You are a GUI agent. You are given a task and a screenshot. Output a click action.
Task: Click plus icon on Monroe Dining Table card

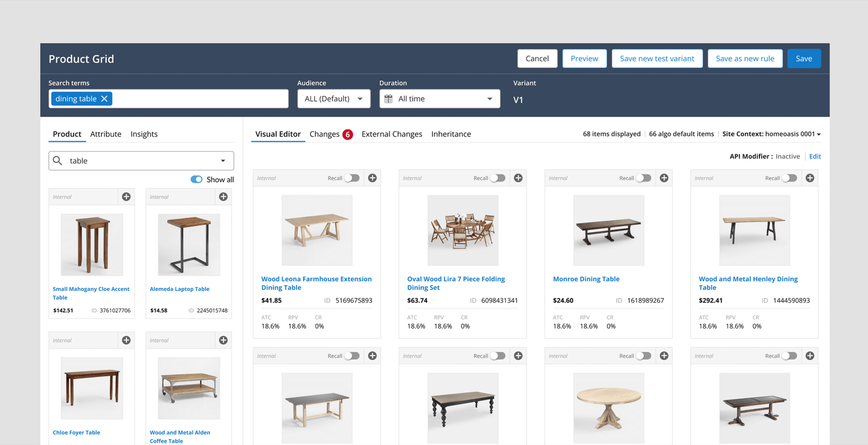(664, 178)
